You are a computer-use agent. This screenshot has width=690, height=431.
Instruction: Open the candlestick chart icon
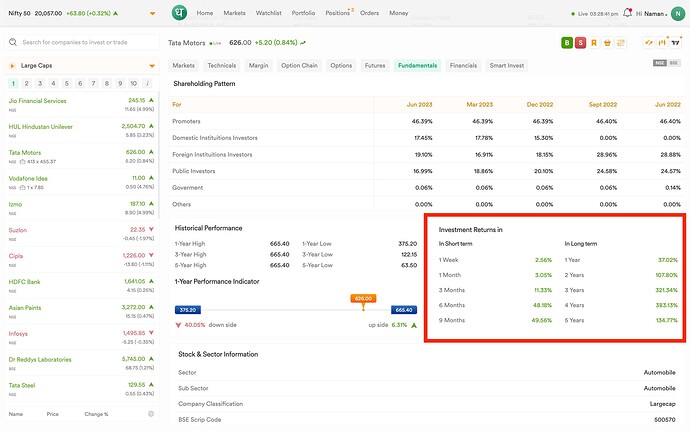pyautogui.click(x=662, y=43)
